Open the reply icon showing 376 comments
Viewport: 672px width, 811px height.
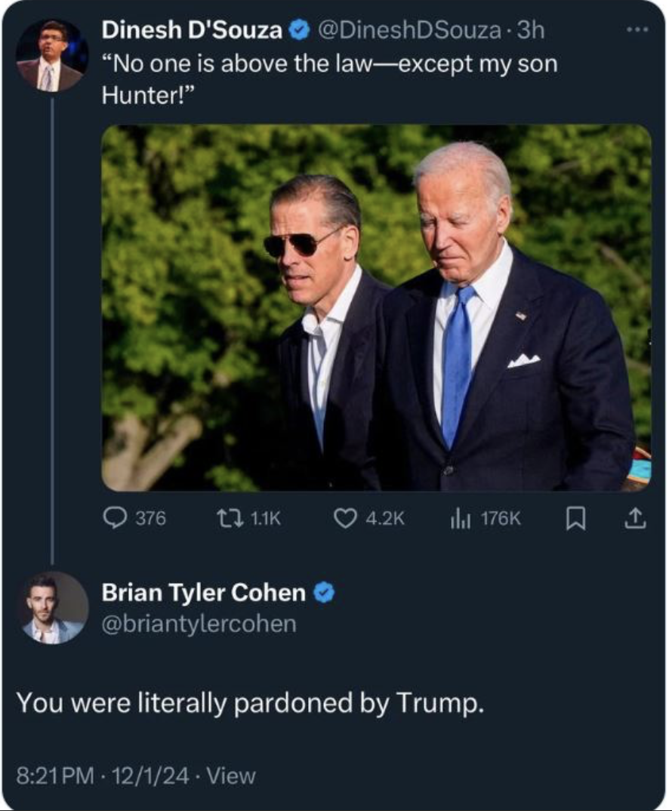[114, 518]
